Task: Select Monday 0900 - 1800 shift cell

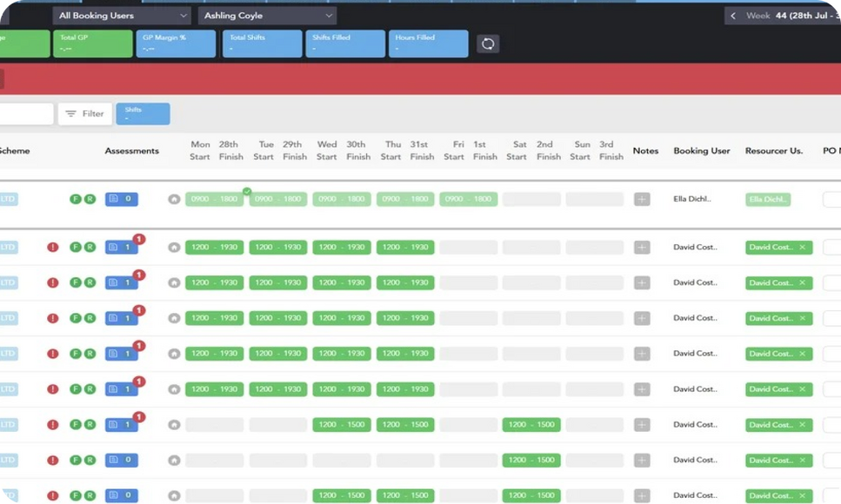Action: [214, 199]
